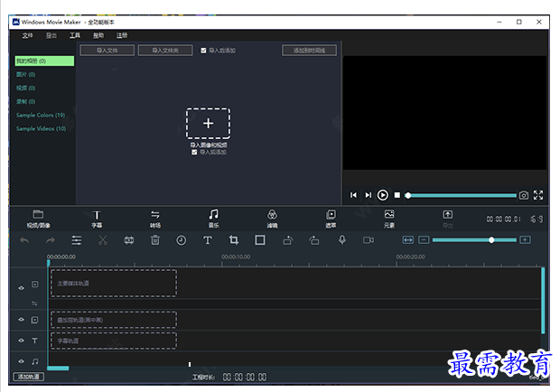
Task: Open the clock Duration tool
Action: tap(181, 240)
